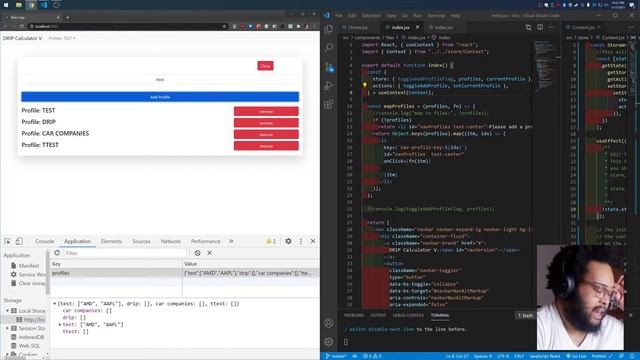Open File Explorer from the taskbar

[19, 5]
